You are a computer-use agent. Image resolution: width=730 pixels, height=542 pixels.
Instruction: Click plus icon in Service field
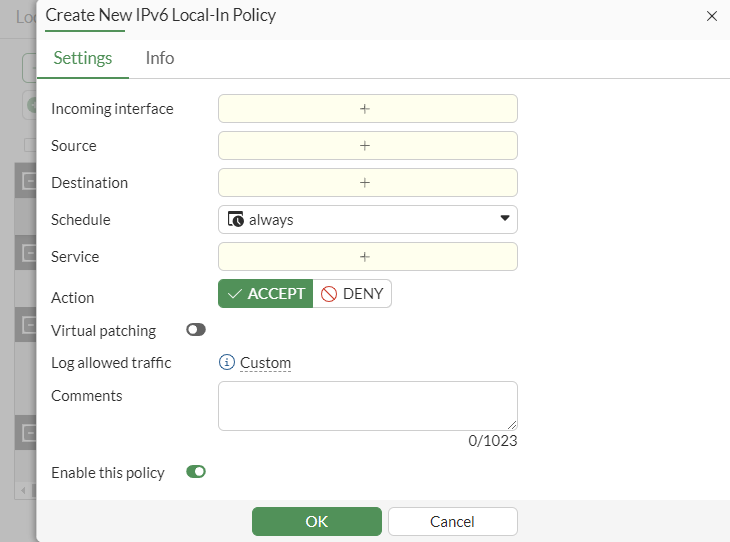(365, 257)
